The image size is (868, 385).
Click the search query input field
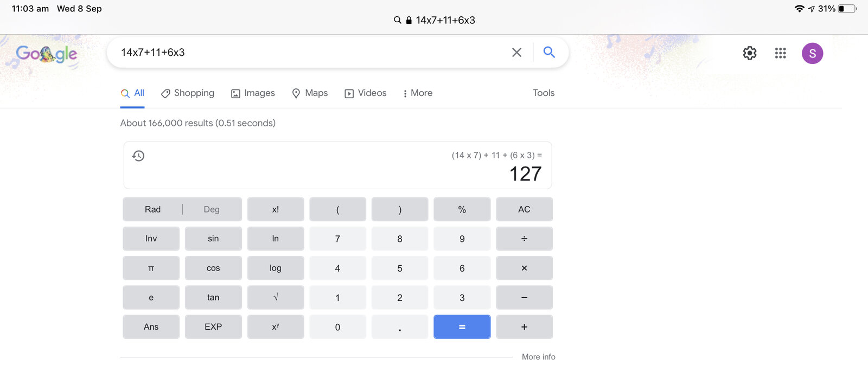tap(309, 53)
